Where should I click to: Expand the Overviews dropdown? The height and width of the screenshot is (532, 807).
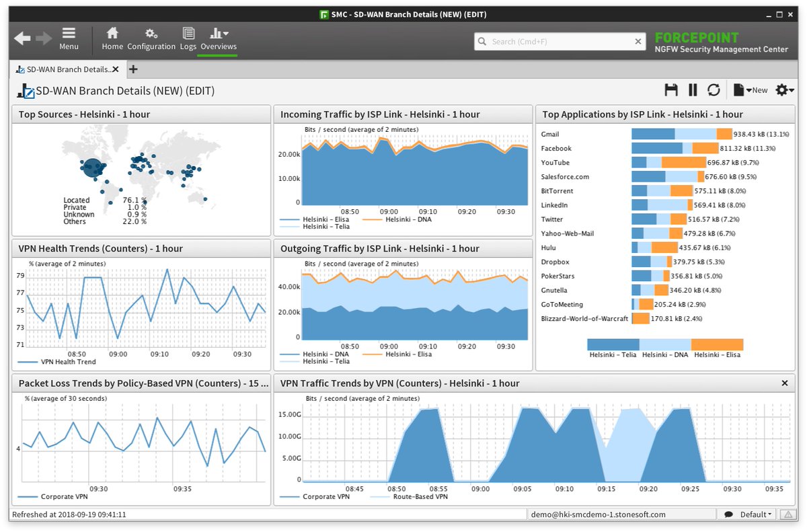point(219,39)
